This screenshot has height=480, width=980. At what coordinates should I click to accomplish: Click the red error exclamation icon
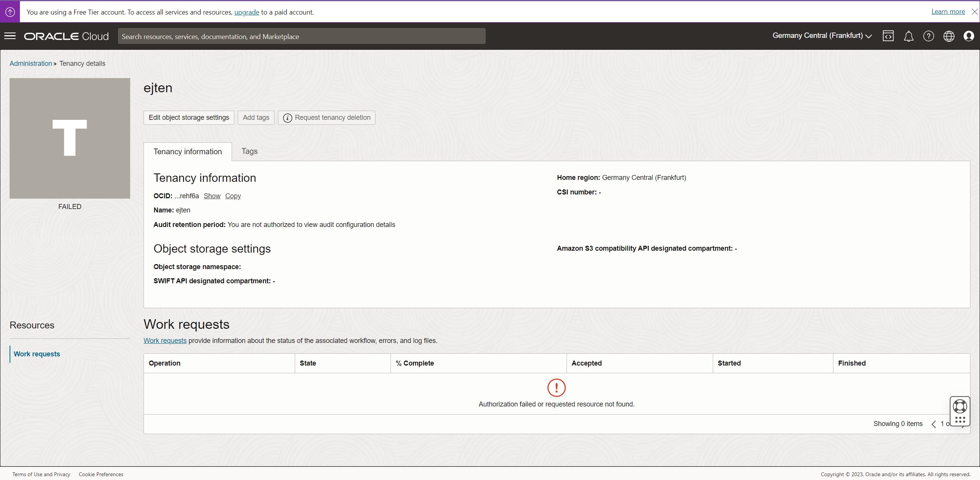(x=556, y=388)
